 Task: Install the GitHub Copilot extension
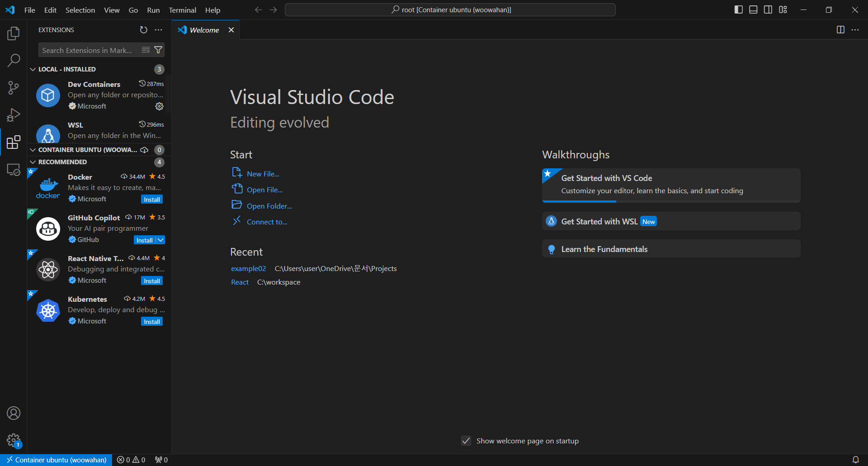click(145, 240)
